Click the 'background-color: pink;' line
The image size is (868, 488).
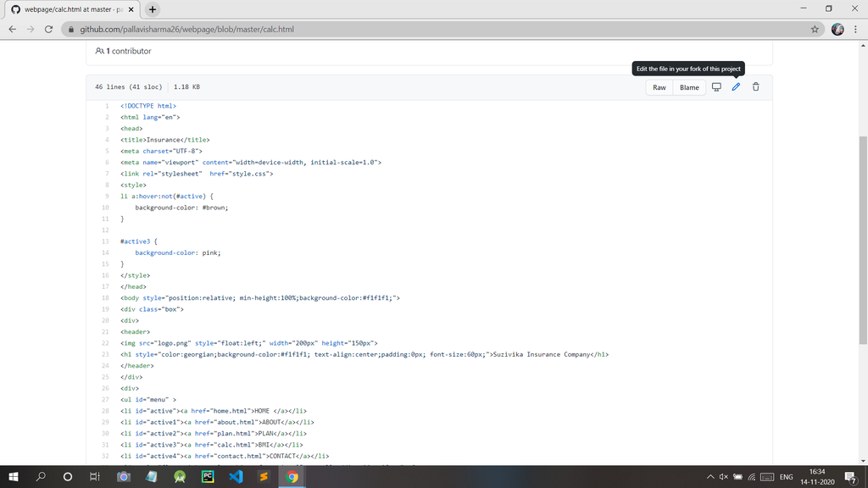(x=178, y=252)
